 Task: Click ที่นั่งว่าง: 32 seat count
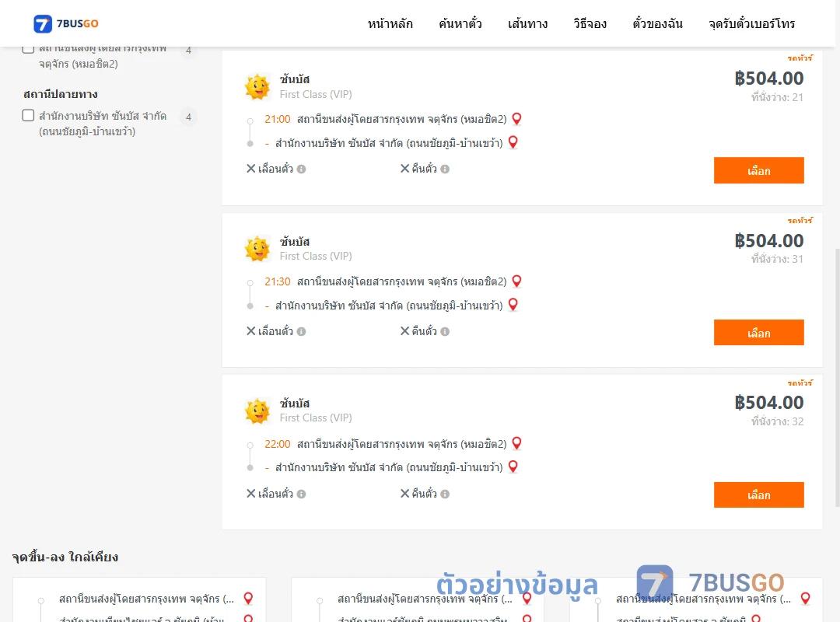(777, 421)
